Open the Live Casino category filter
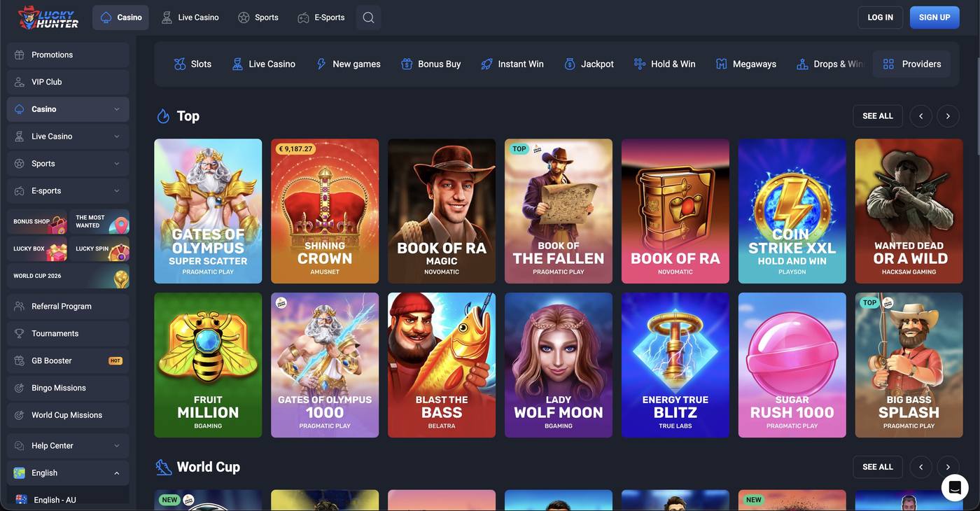 coord(264,64)
